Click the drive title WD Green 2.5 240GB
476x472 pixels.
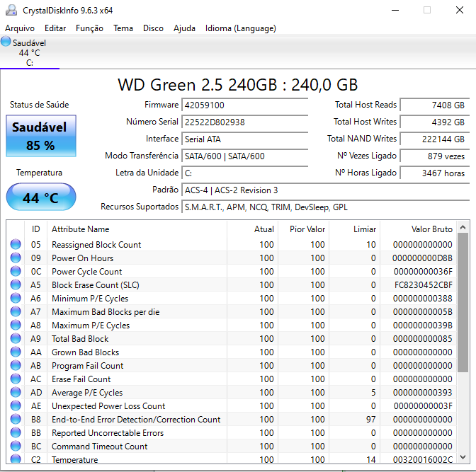[x=238, y=85]
